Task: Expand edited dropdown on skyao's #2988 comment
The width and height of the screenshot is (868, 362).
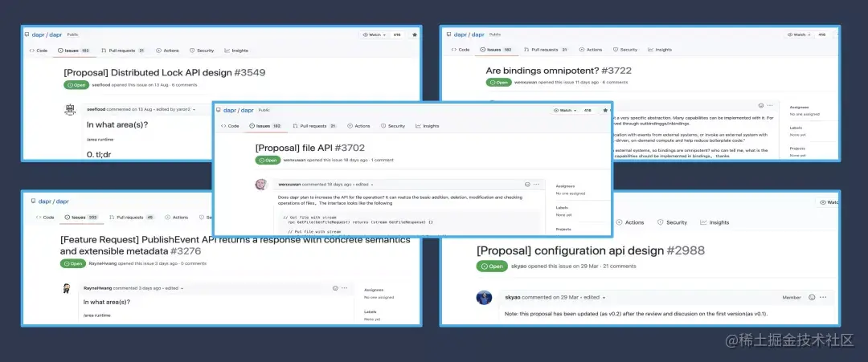Action: pyautogui.click(x=604, y=297)
